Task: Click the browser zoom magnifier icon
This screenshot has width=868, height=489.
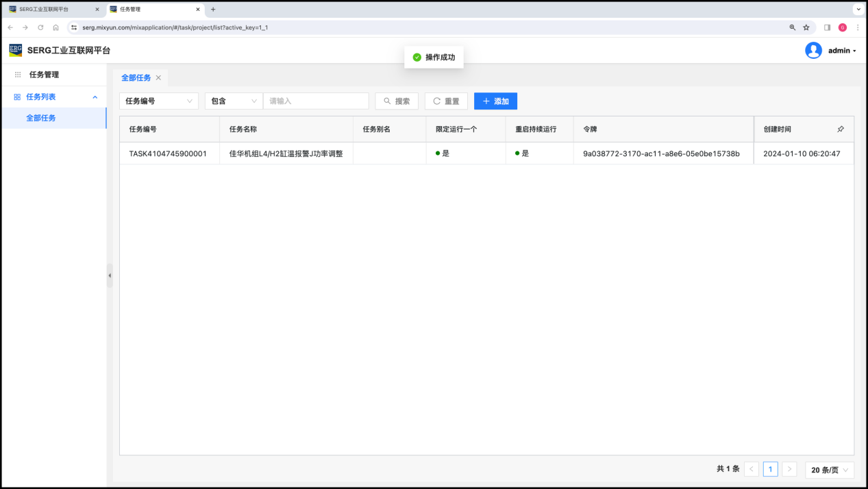Action: click(x=793, y=27)
